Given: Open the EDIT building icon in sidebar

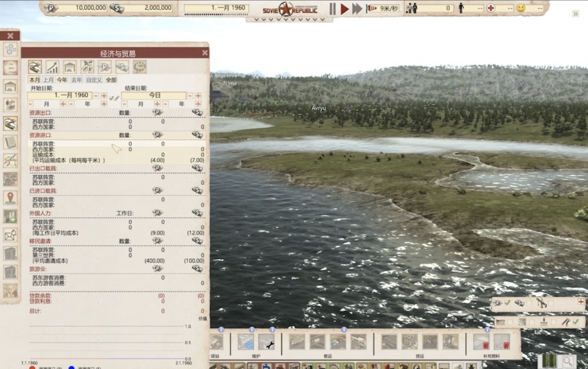Looking at the screenshot, I should (10, 272).
